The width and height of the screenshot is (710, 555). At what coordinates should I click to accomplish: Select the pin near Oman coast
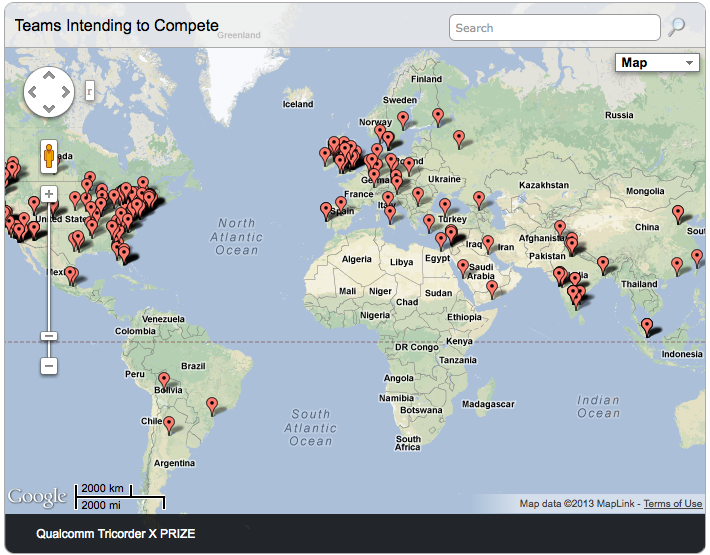(492, 288)
